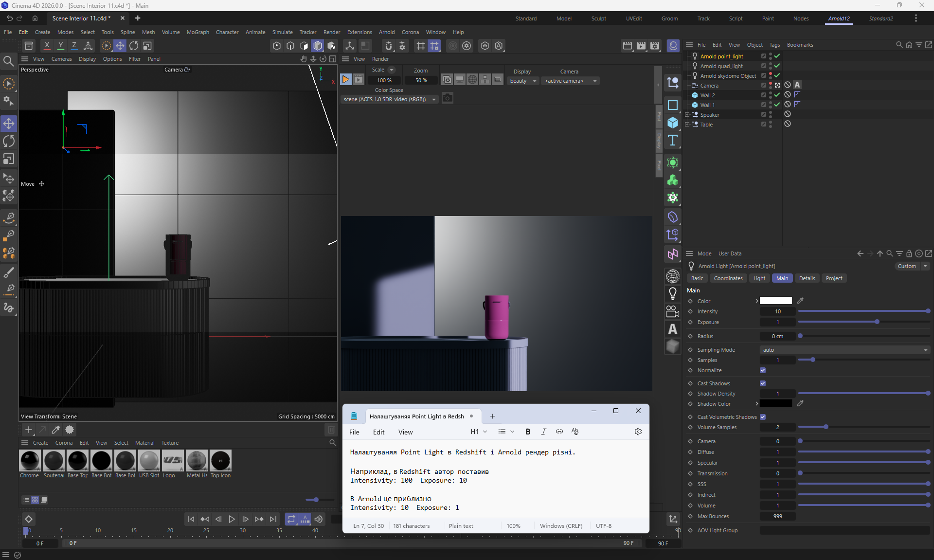Open the Color Space dropdown
The width and height of the screenshot is (934, 560).
click(x=389, y=99)
